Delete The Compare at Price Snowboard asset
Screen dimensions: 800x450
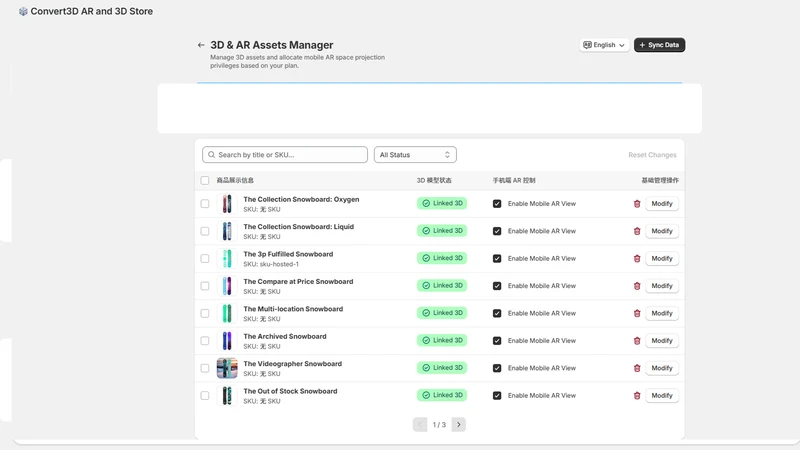(637, 286)
